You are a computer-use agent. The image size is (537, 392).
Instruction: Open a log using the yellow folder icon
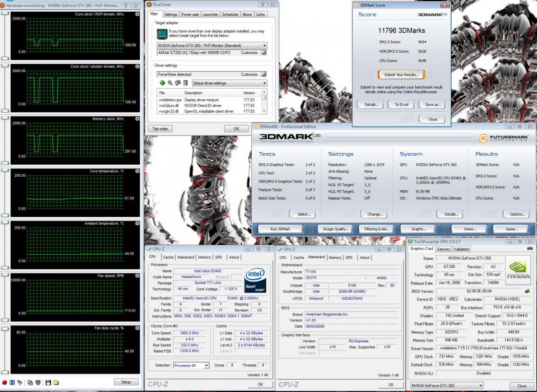(56, 382)
